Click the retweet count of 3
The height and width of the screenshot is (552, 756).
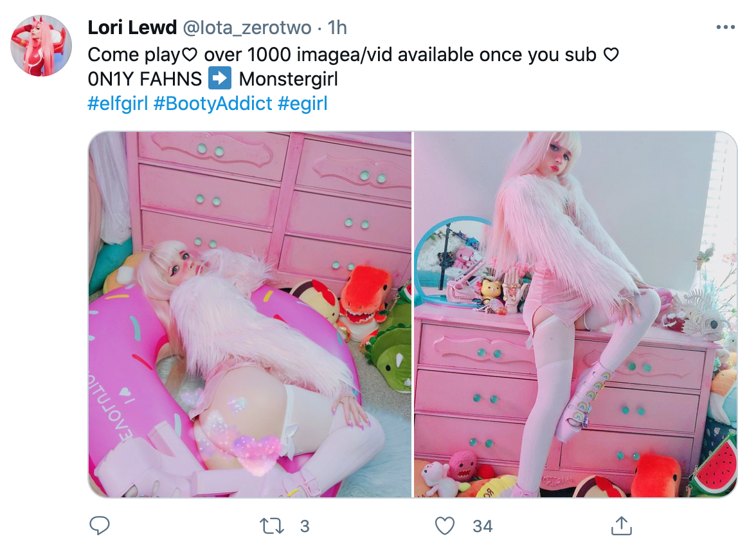305,526
